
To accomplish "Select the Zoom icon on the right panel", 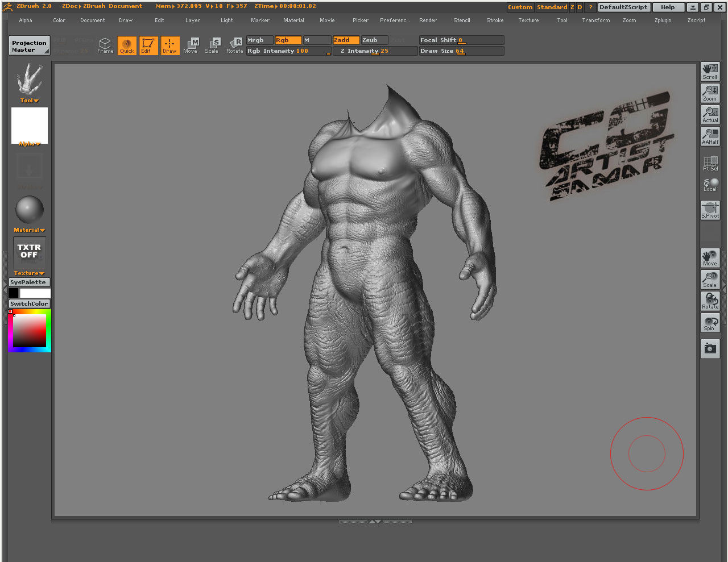I will coord(710,93).
